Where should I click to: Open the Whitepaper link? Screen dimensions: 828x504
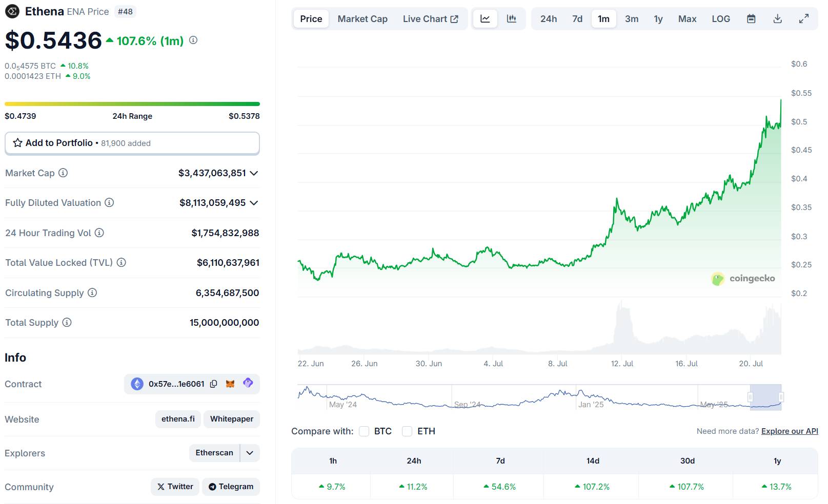[x=232, y=419]
